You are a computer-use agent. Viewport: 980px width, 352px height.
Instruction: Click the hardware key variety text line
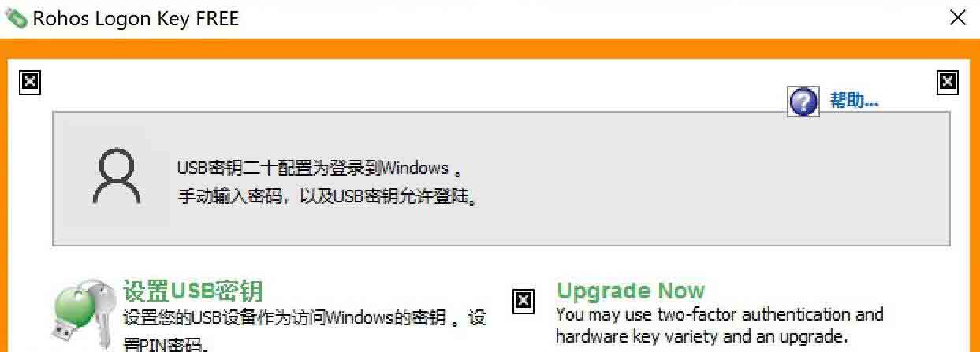pos(699,337)
